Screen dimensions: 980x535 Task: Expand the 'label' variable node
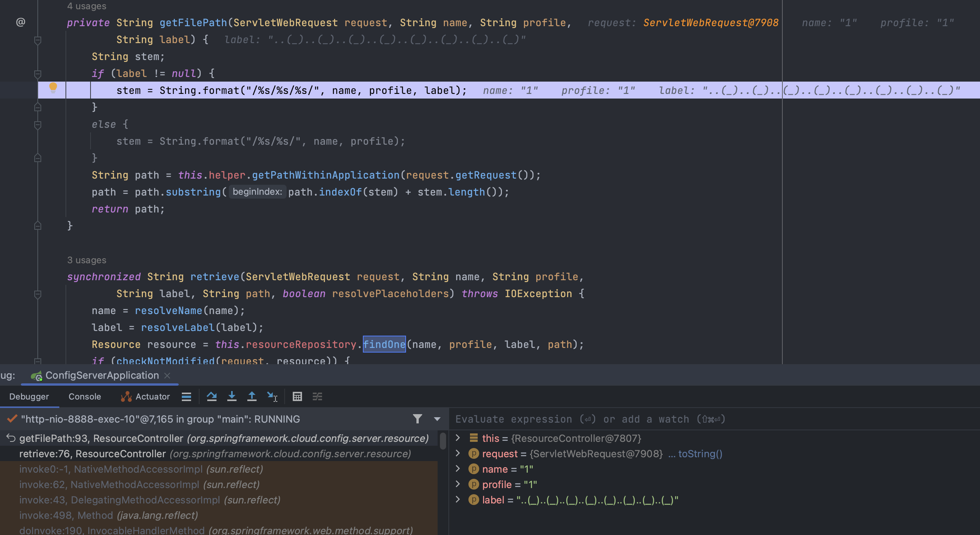coord(458,500)
